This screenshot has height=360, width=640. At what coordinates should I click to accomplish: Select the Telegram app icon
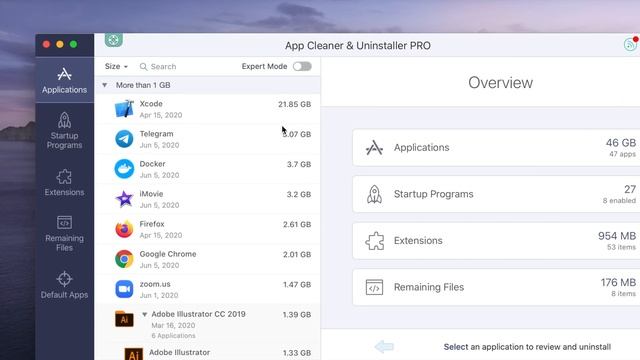click(124, 139)
